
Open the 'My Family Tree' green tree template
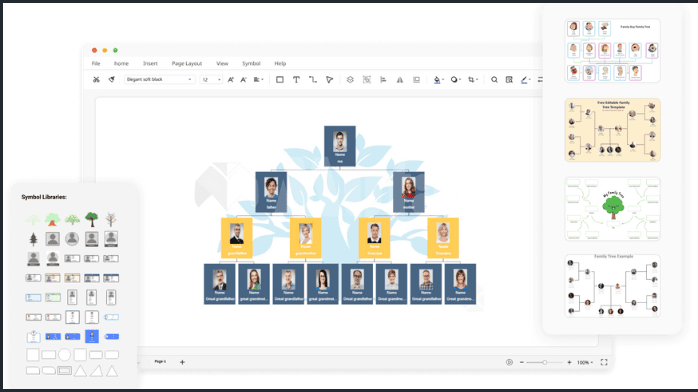[613, 209]
